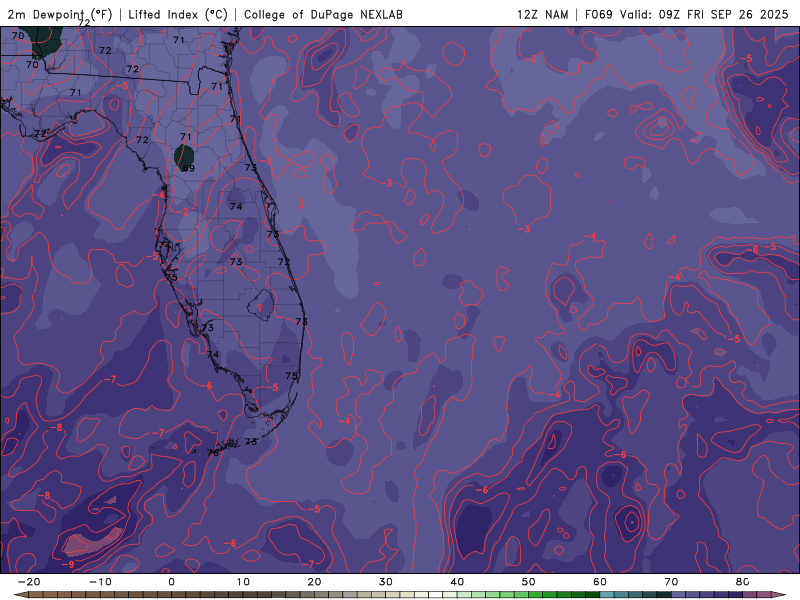The height and width of the screenshot is (600, 800).
Task: Click the "F069 Valid: 09Z FRI SEP 26 2025" text
Action: (686, 14)
